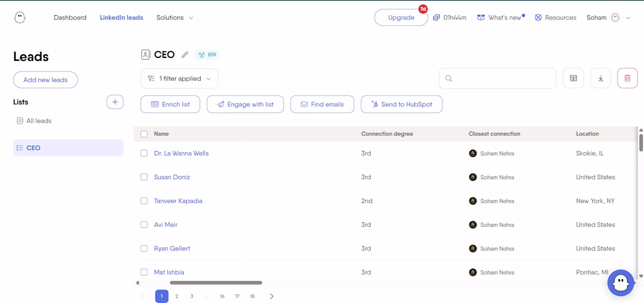Screen dimensions: 644x303
Task: Check the Avi Meir row
Action: pyautogui.click(x=144, y=225)
